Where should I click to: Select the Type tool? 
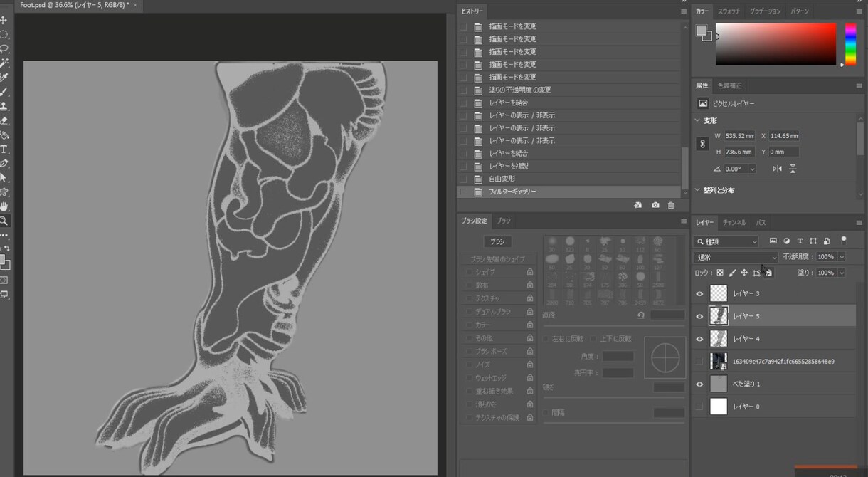coord(4,149)
